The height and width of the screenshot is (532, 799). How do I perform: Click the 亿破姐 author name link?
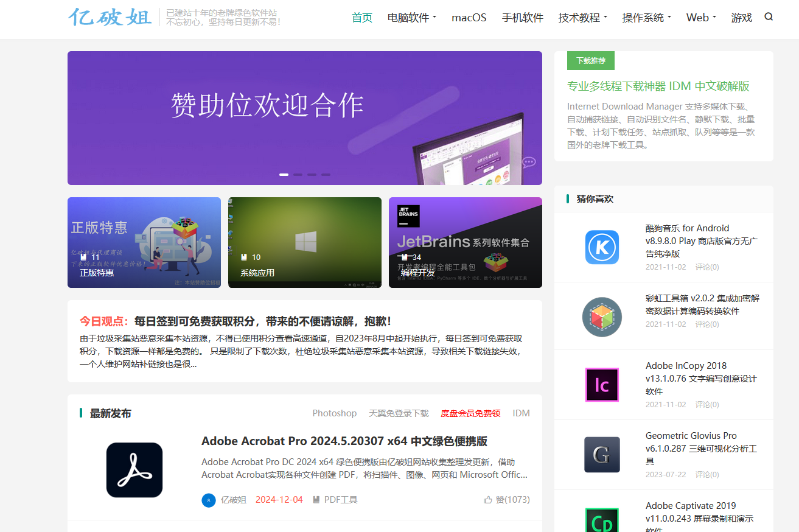click(x=234, y=500)
